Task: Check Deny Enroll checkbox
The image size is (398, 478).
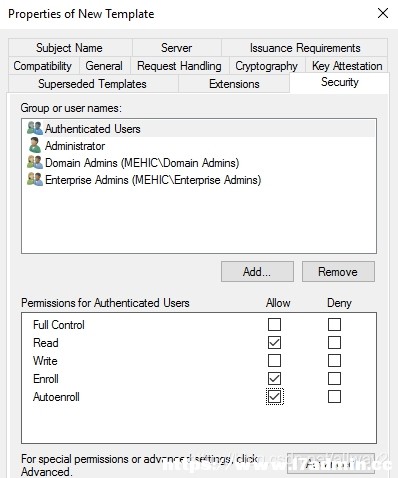Action: pyautogui.click(x=334, y=378)
